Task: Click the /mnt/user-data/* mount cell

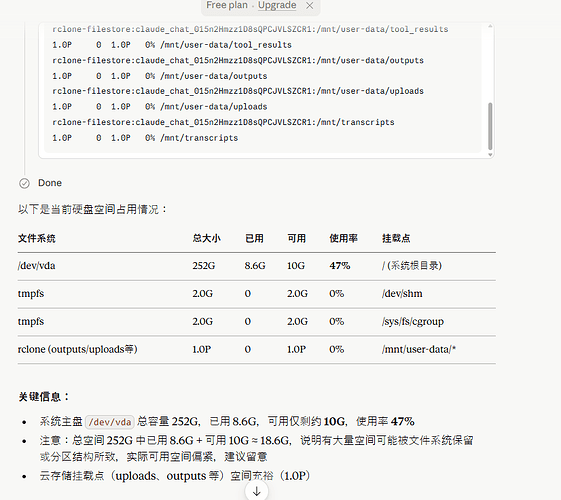Action: point(419,349)
